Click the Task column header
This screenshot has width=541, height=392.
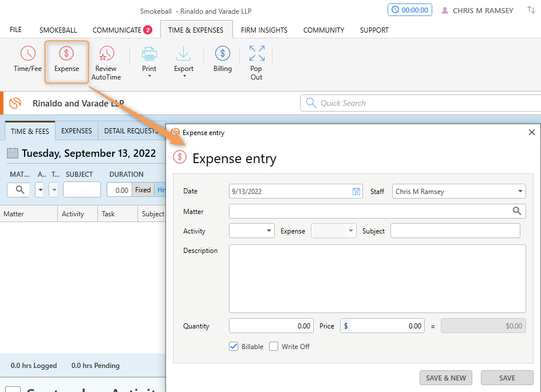tap(118, 214)
